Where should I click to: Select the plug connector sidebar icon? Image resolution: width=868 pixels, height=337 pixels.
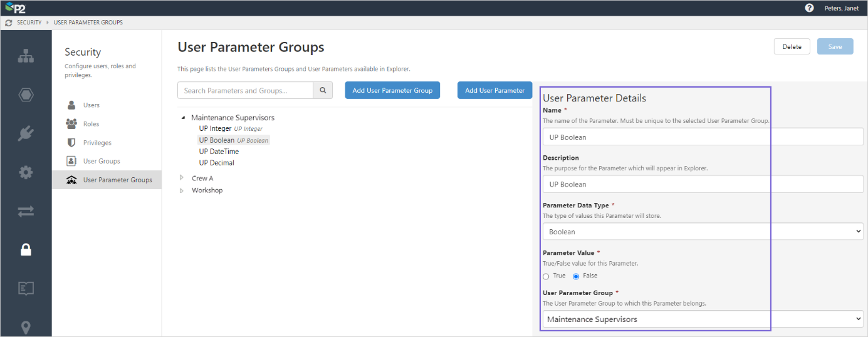point(26,133)
